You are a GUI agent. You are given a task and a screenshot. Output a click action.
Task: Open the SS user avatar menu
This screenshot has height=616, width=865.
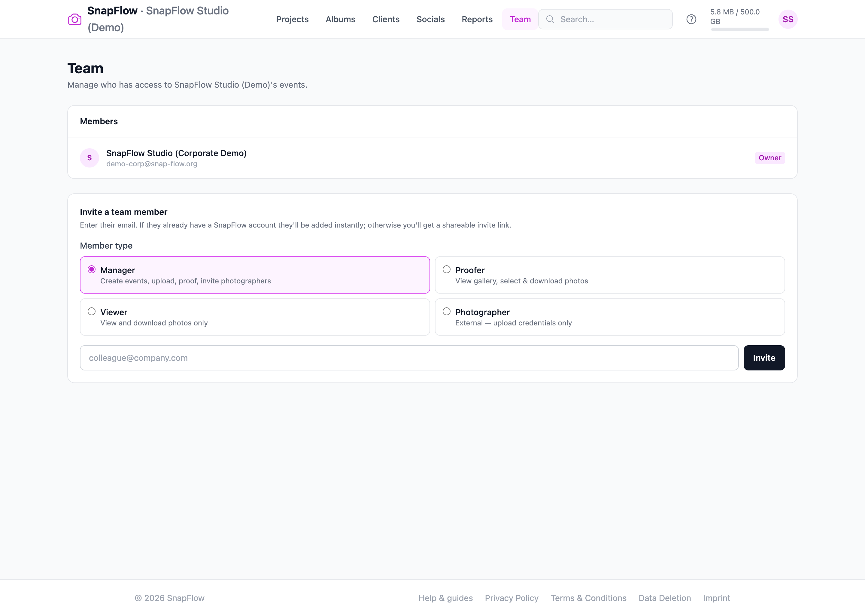pyautogui.click(x=788, y=19)
